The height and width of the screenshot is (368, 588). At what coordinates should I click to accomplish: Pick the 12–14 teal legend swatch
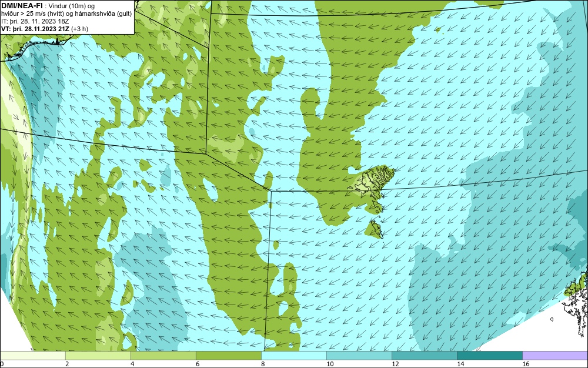pyautogui.click(x=424, y=355)
